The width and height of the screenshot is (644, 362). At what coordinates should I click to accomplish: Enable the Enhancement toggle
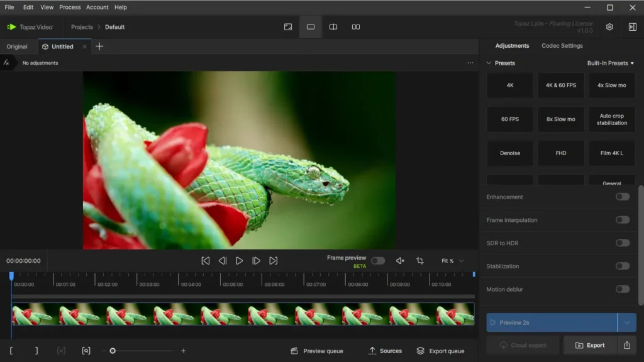coord(622,197)
